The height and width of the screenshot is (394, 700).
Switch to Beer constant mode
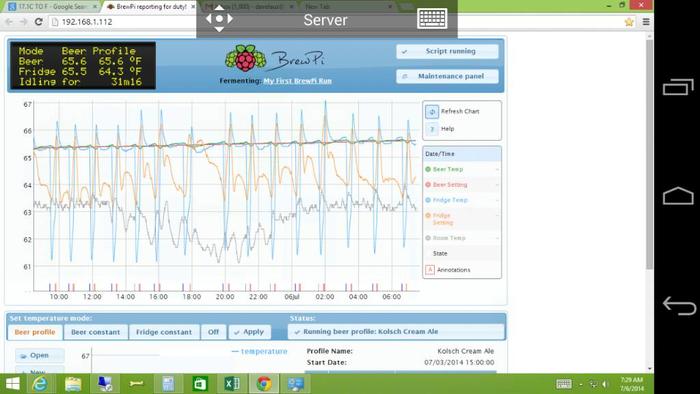click(96, 332)
